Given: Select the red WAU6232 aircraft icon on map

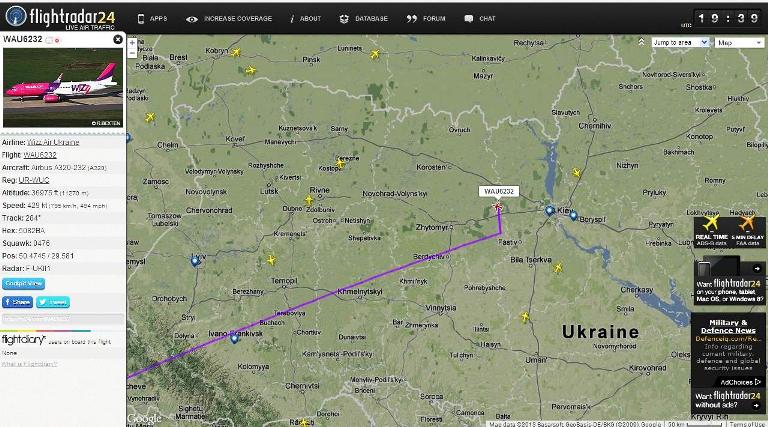Looking at the screenshot, I should pyautogui.click(x=498, y=207).
